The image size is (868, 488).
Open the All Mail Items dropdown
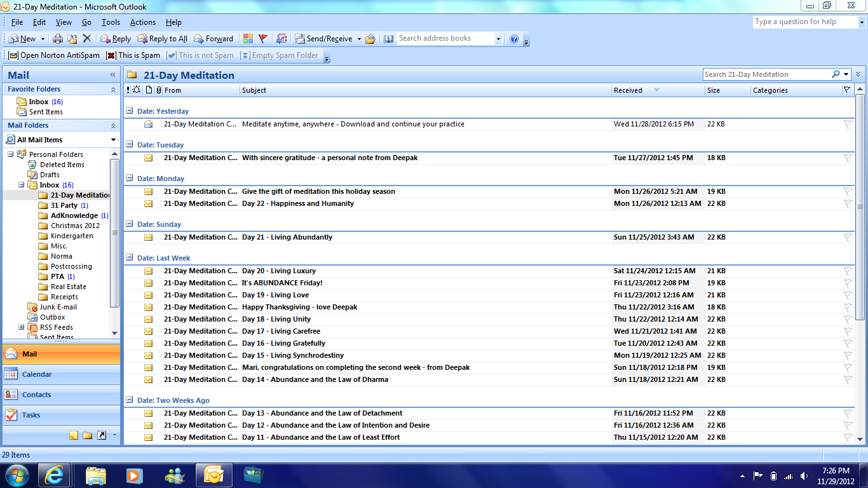pyautogui.click(x=114, y=140)
